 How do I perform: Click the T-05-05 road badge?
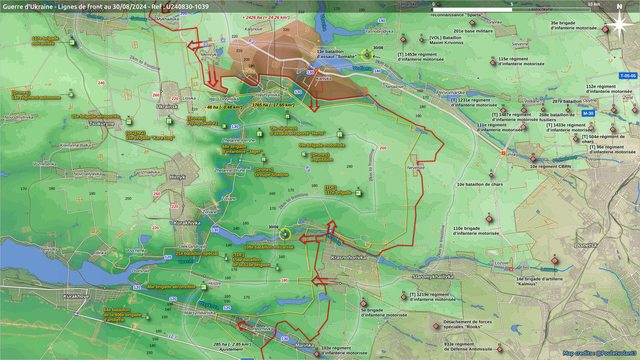point(627,76)
